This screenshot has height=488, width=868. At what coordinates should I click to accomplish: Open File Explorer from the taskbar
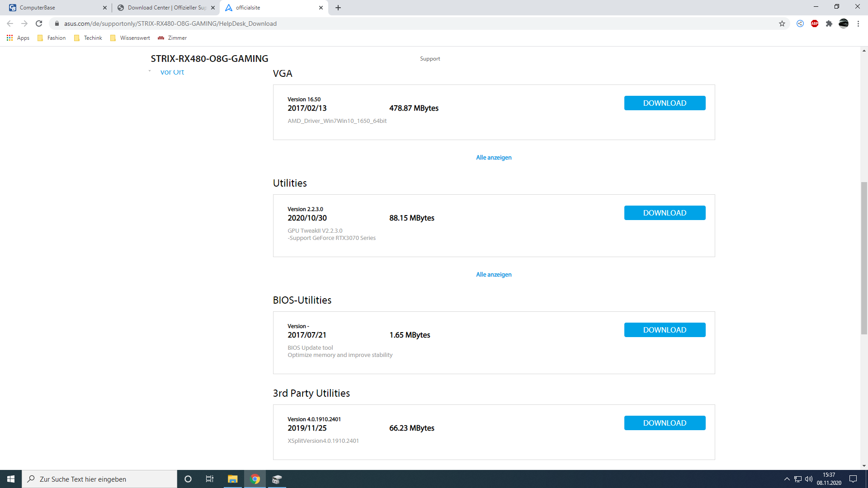[x=233, y=479]
